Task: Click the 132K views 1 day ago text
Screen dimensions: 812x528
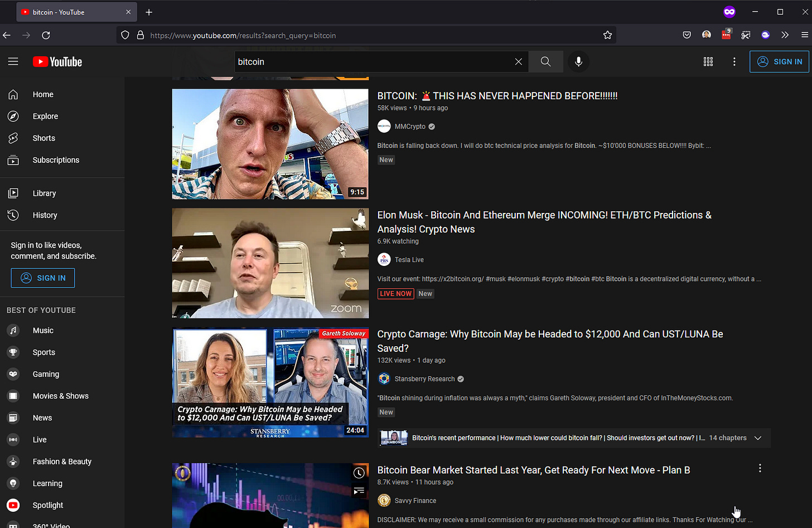Action: coord(412,361)
